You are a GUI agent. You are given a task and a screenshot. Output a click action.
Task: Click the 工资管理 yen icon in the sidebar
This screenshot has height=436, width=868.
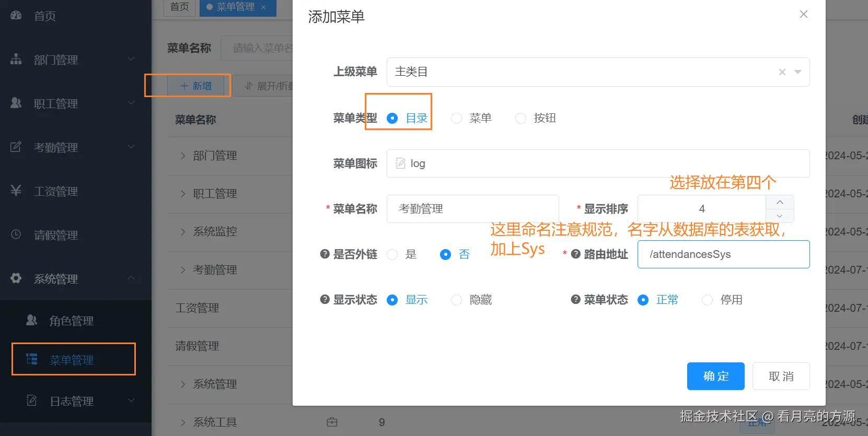coord(16,191)
